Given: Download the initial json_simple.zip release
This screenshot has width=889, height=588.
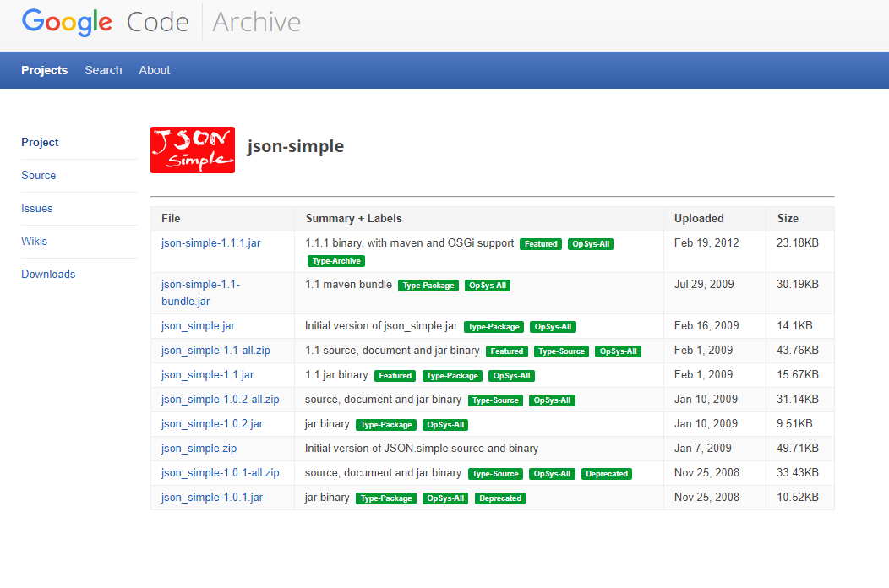Looking at the screenshot, I should 199,448.
